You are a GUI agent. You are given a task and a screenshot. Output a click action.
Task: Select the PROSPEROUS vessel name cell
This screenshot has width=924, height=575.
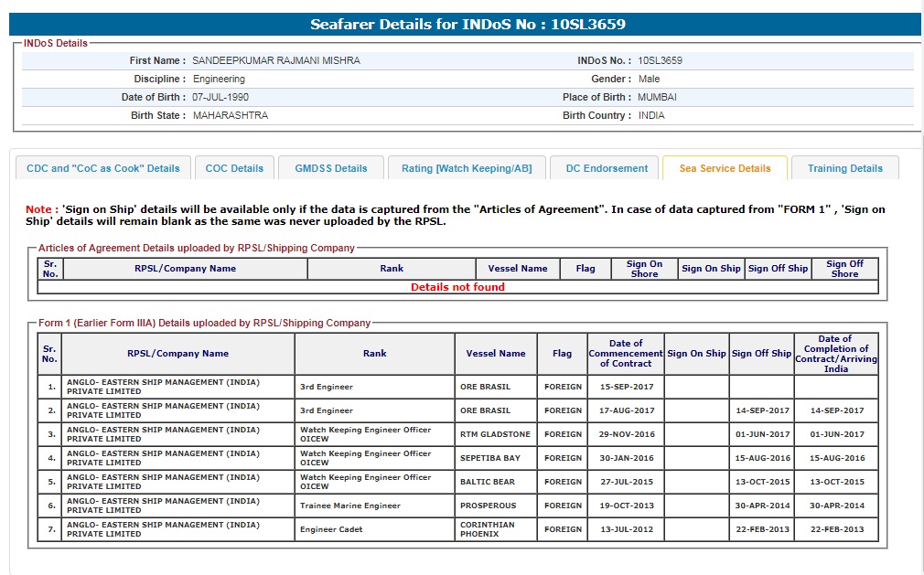(x=488, y=506)
